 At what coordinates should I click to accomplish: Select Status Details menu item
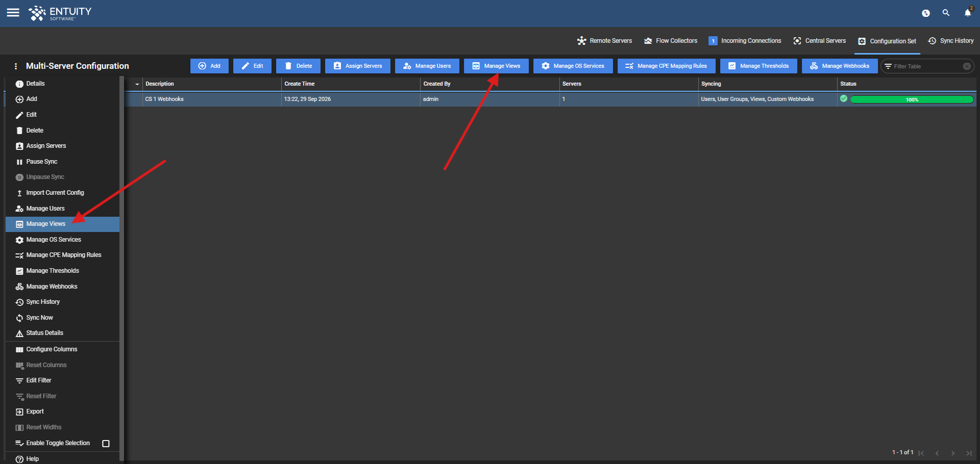[62, 333]
